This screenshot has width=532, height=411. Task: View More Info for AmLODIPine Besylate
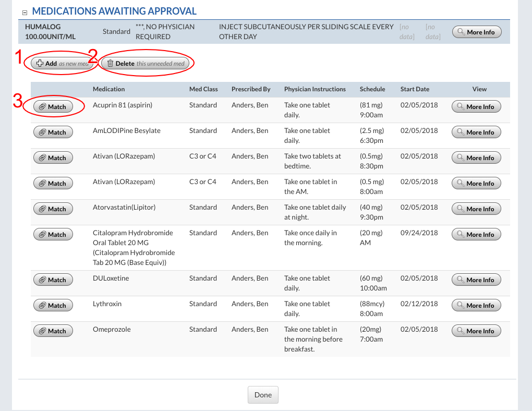click(x=476, y=132)
